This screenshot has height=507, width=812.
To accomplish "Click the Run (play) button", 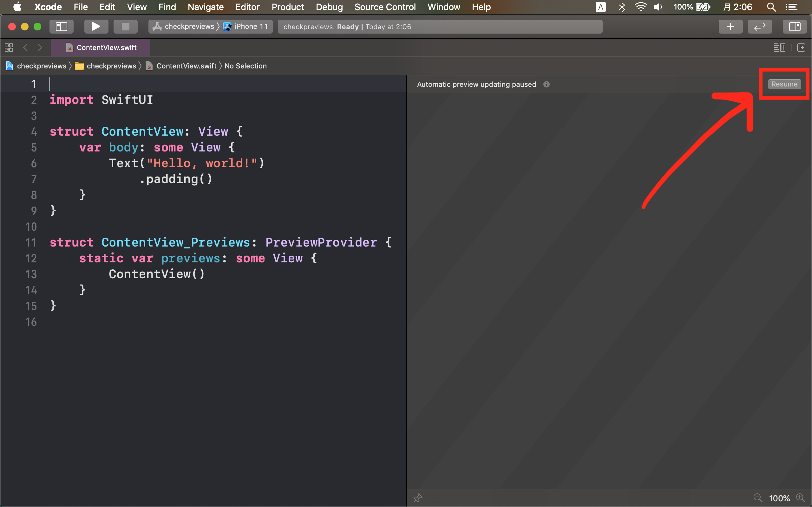I will point(96,27).
